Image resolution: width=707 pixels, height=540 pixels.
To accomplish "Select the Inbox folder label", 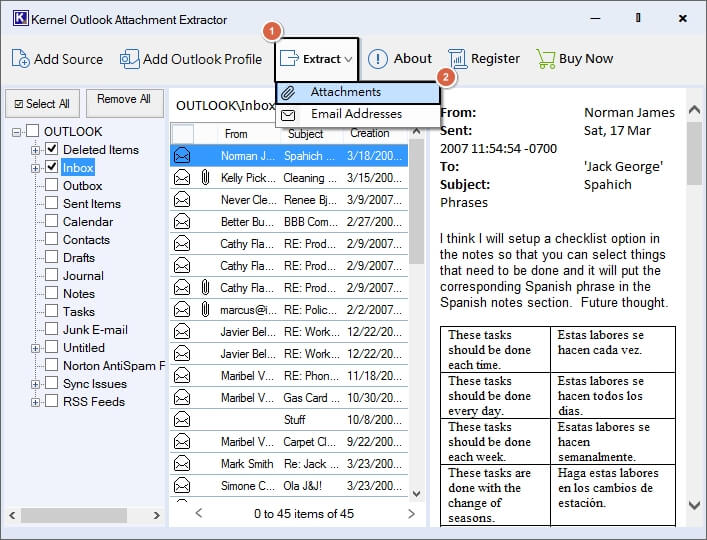I will 78,168.
